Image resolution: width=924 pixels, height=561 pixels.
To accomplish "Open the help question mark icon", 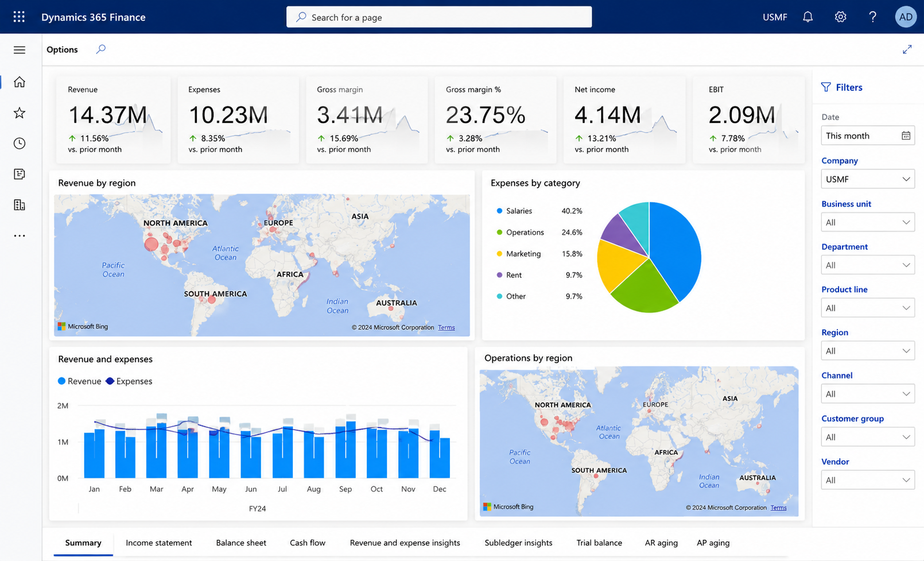I will pos(872,17).
